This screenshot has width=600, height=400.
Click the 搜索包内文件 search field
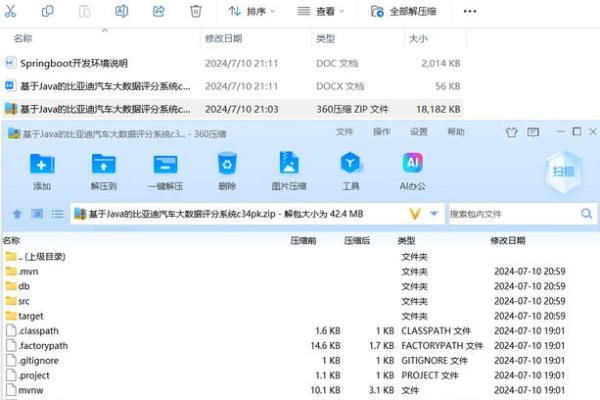coord(514,214)
